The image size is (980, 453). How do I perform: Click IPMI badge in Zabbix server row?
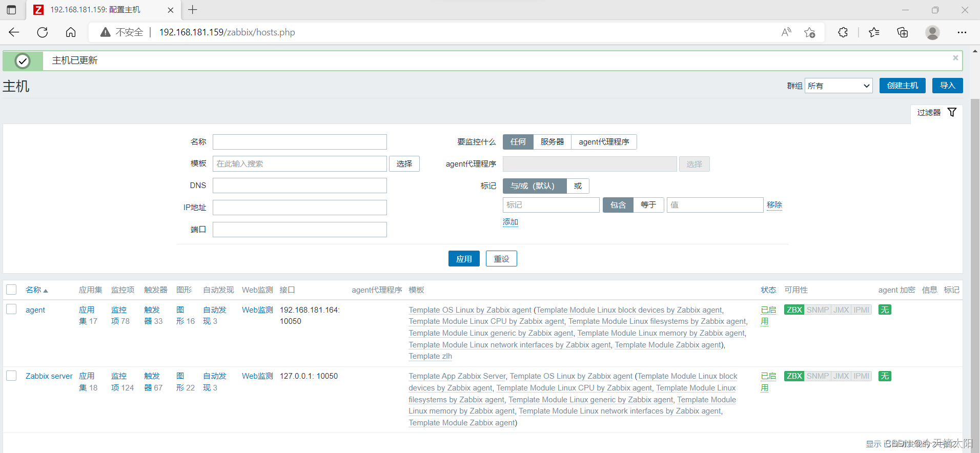[x=862, y=376]
